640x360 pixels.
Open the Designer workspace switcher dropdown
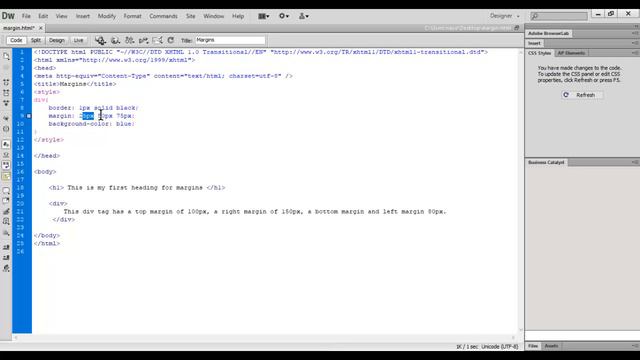point(505,16)
